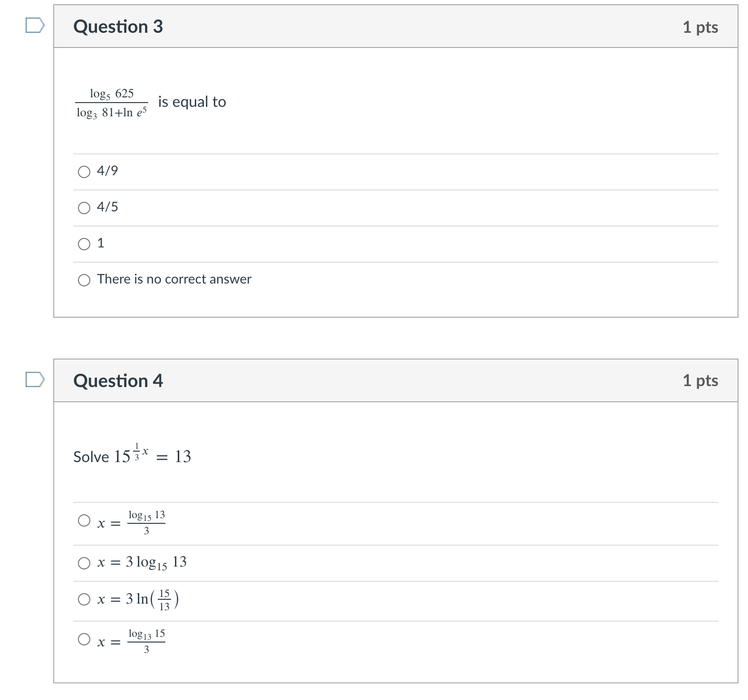748x700 pixels.
Task: Select answer x = log13 15 over 3
Action: (x=84, y=639)
